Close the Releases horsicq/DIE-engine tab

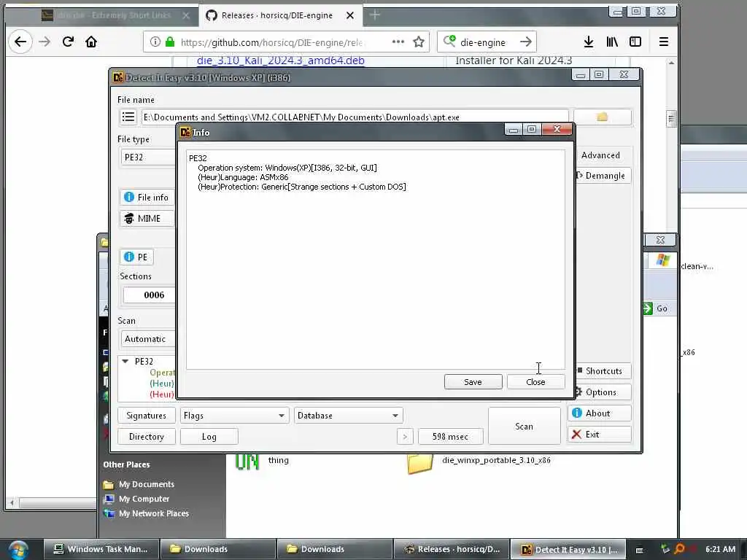(x=350, y=15)
